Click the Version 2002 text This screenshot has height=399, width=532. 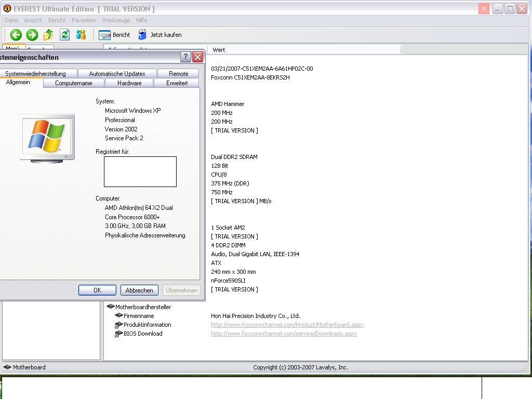pos(121,129)
